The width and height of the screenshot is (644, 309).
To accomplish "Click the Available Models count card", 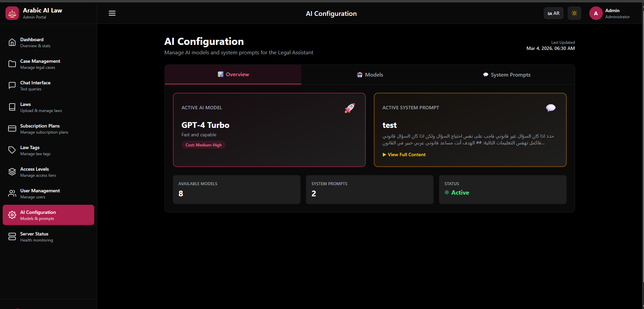I will (x=236, y=189).
